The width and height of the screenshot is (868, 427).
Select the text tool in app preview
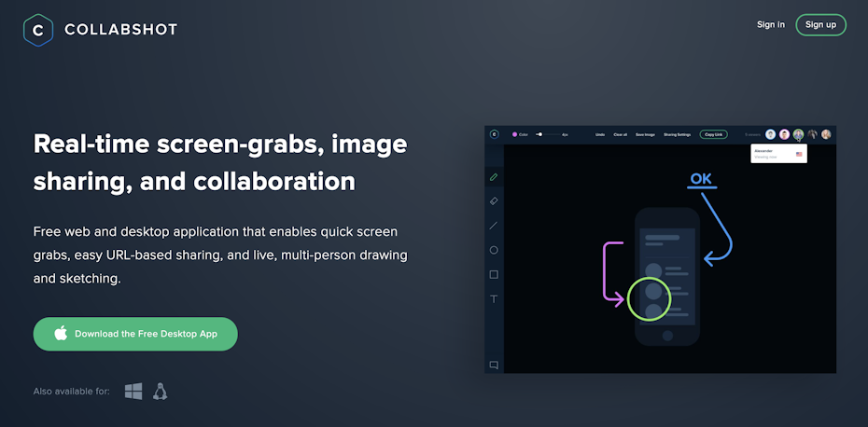click(494, 299)
